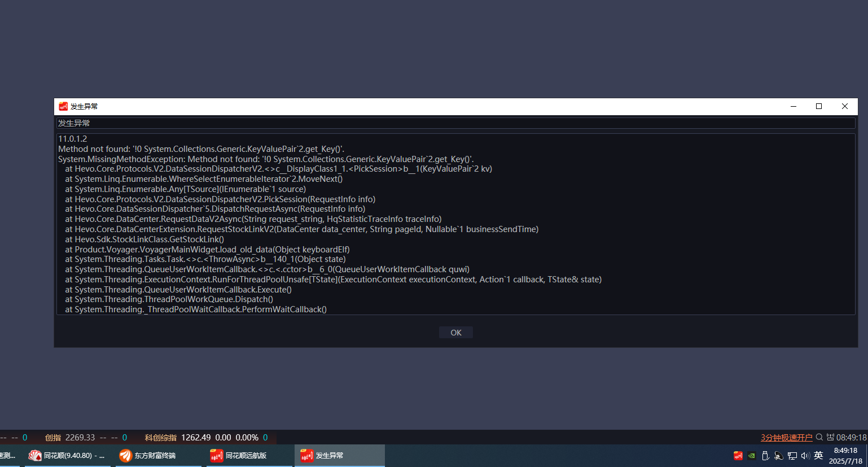The width and height of the screenshot is (868, 467).
Task: Click the Show desktop strip at the taskbar's edge
Action: coord(866,456)
